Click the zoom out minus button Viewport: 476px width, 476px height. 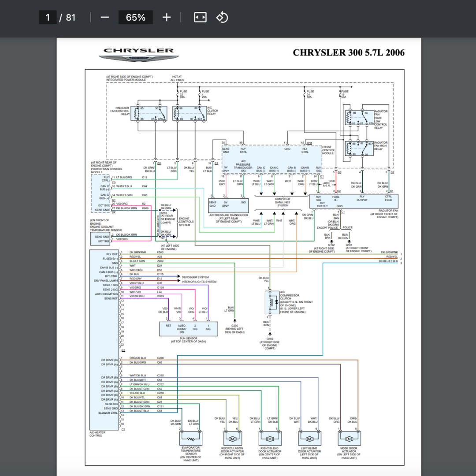click(104, 17)
